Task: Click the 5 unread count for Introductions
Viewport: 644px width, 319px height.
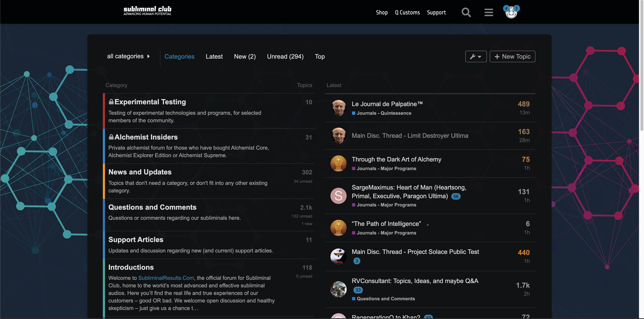Action: point(304,277)
